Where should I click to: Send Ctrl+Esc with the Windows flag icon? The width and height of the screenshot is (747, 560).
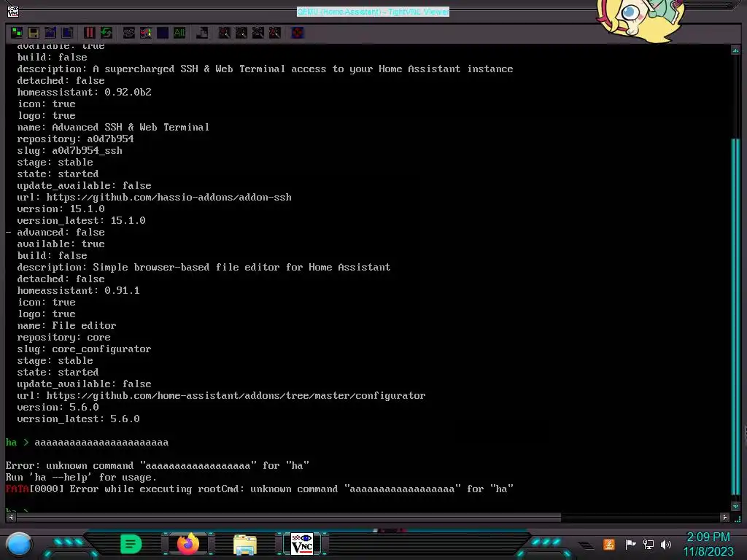coord(146,32)
